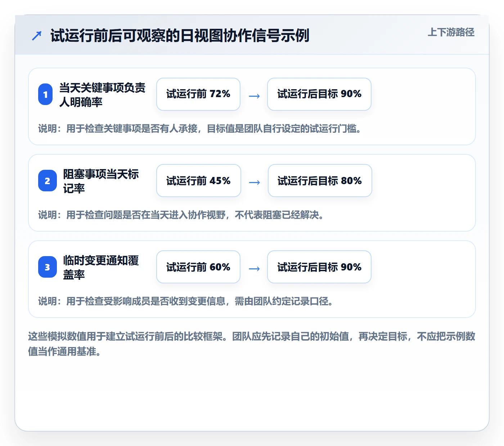The height and width of the screenshot is (446, 504).
Task: Select the 试运行前 45% pill
Action: (x=199, y=181)
